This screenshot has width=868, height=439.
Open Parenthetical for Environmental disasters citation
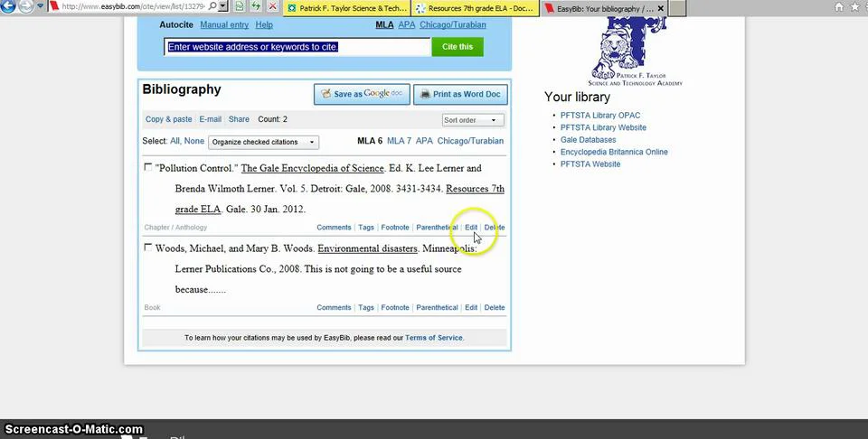tap(437, 307)
